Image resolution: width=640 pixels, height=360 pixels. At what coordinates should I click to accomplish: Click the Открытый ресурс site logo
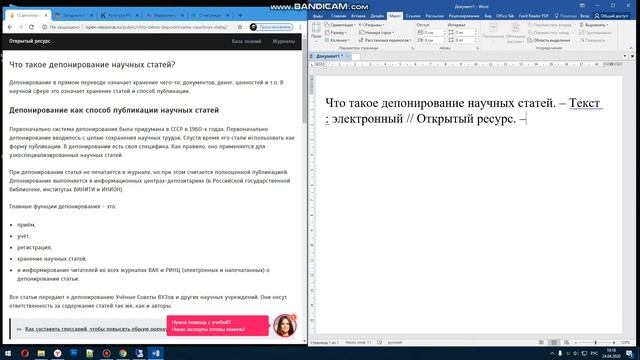30,41
